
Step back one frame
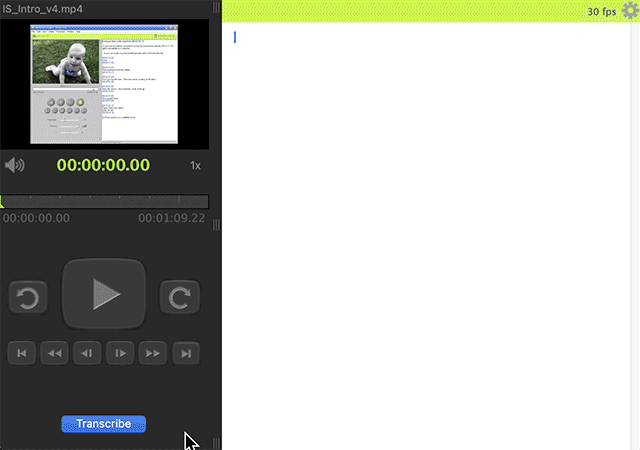(88, 352)
